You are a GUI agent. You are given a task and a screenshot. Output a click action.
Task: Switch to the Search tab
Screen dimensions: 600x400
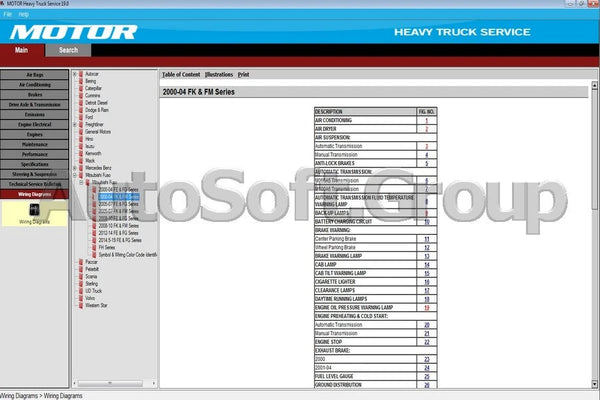point(68,49)
